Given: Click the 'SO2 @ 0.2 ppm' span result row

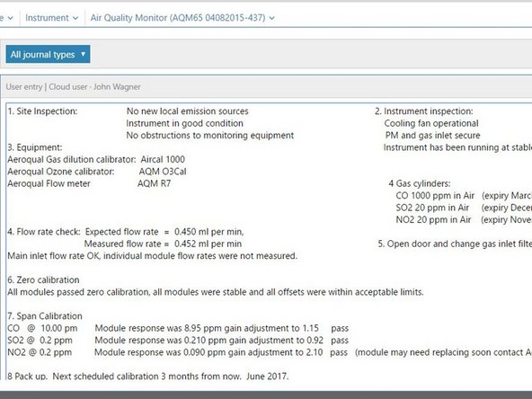Looking at the screenshot, I should click(178, 341).
